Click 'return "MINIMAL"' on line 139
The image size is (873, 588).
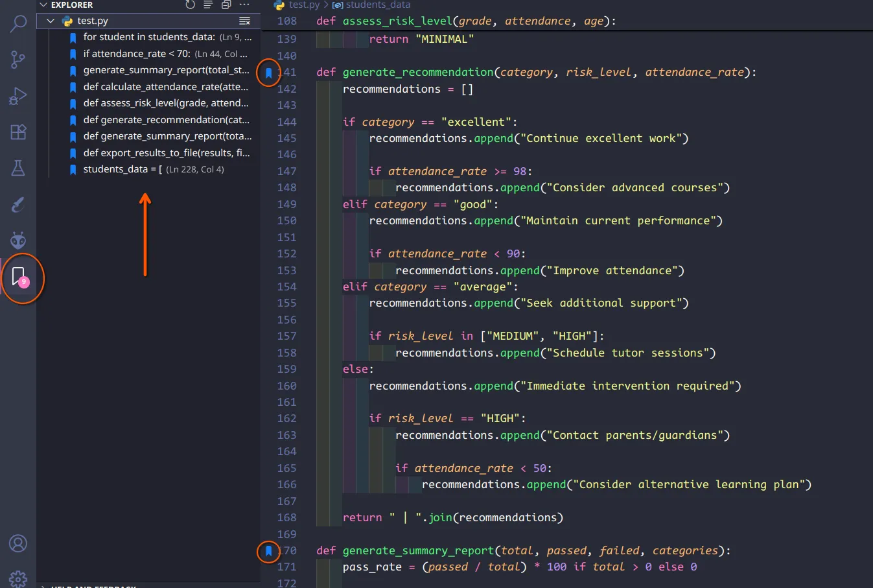(421, 40)
